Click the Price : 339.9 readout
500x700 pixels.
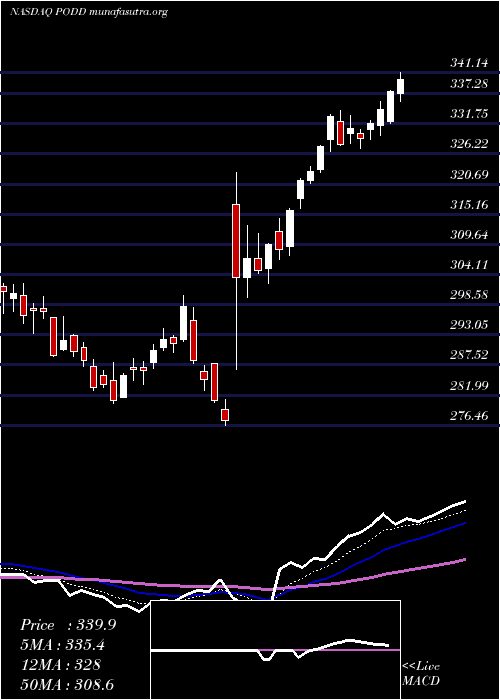coord(68,625)
